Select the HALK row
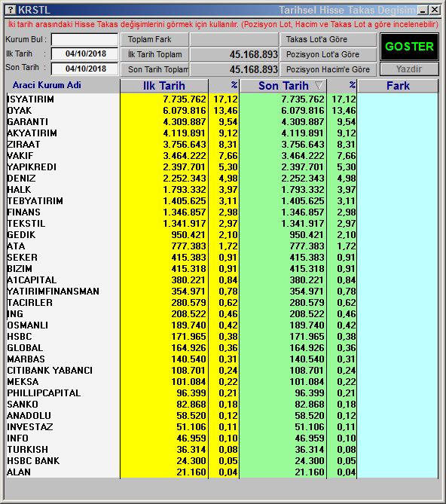Viewport: 446px width, 504px height. [x=222, y=190]
